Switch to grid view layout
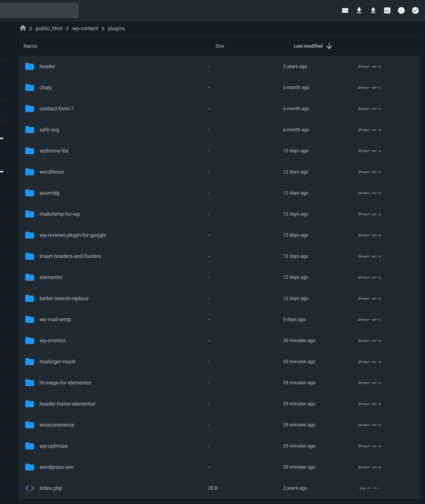Screen dimensions: 425x504 coord(345,10)
